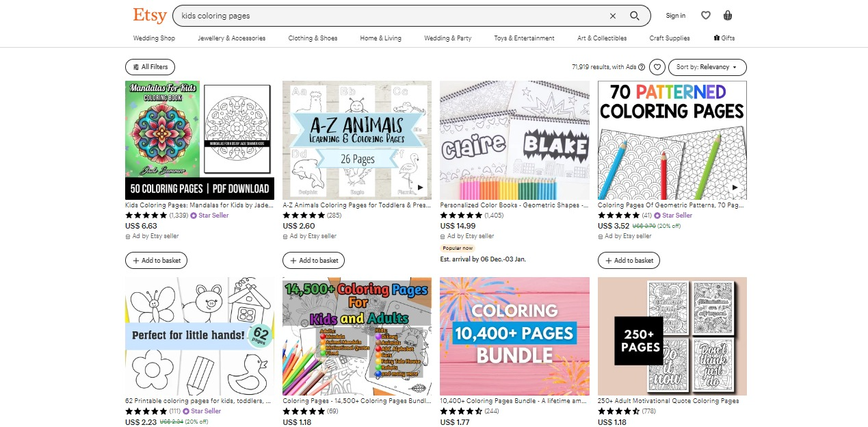Add Mandalas for Kids listing to basket

click(x=156, y=260)
